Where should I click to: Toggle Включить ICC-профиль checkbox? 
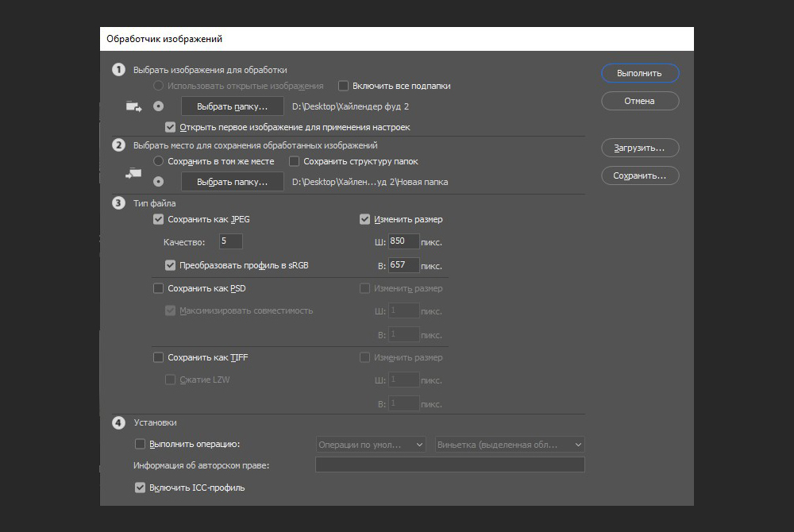[x=141, y=488]
